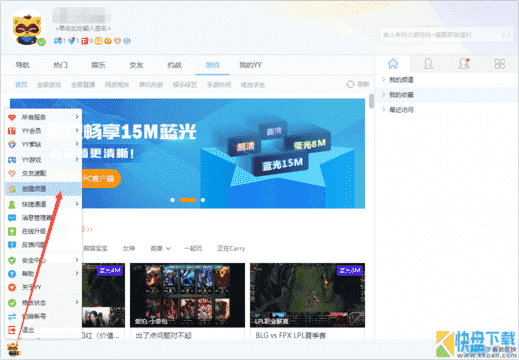
Task: Switch to the 交友 tab
Action: [136, 65]
